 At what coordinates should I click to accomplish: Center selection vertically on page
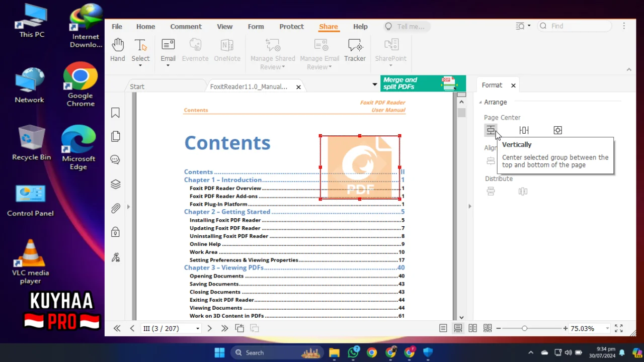coord(491,130)
